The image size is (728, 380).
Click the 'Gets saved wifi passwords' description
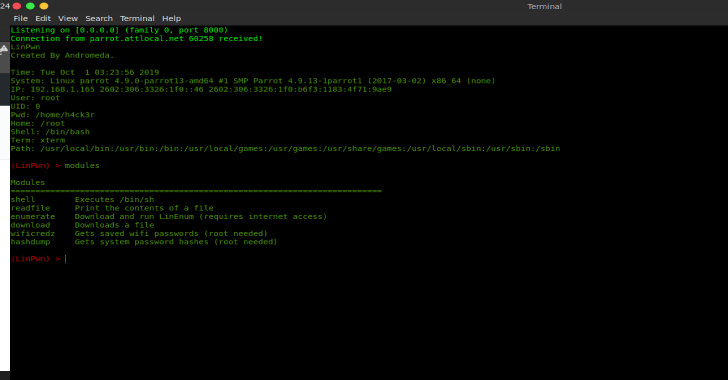[171, 234]
